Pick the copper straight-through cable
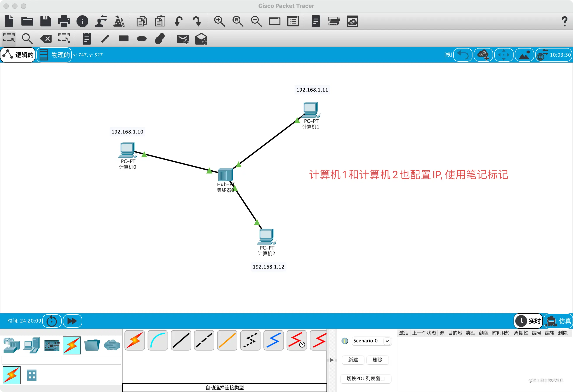This screenshot has width=573, height=392. click(181, 340)
